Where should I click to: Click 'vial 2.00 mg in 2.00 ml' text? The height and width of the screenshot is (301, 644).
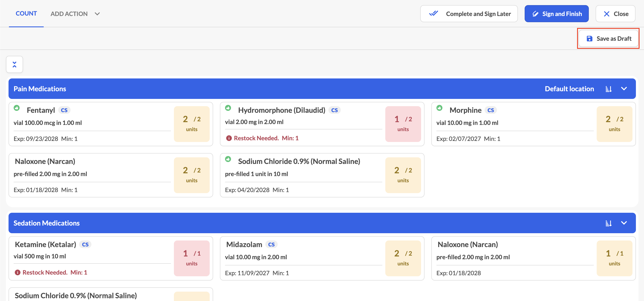click(254, 122)
